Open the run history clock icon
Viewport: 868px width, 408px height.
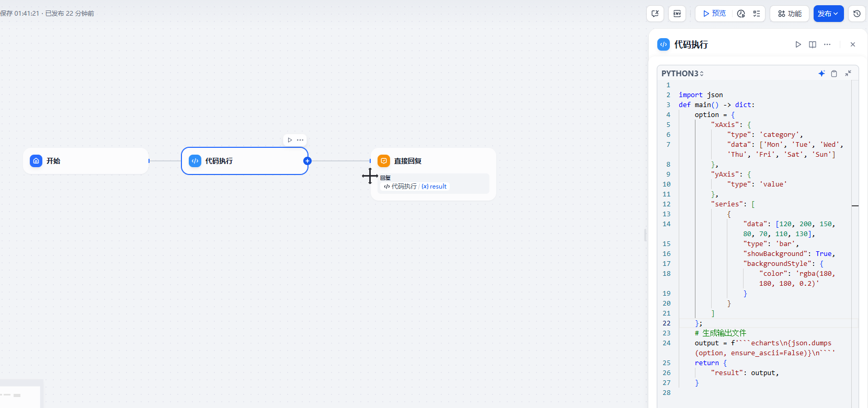[x=741, y=14]
